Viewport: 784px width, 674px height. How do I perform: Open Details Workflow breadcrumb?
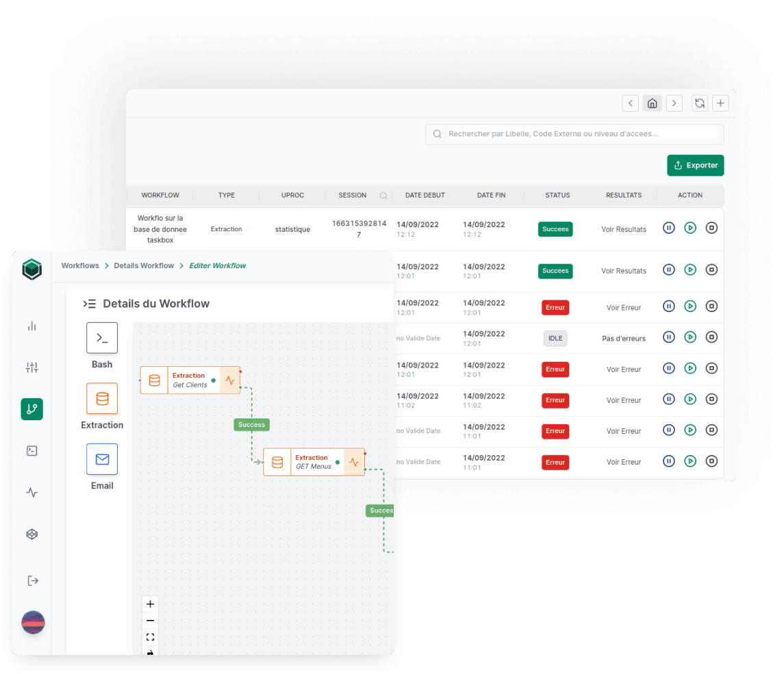click(144, 265)
